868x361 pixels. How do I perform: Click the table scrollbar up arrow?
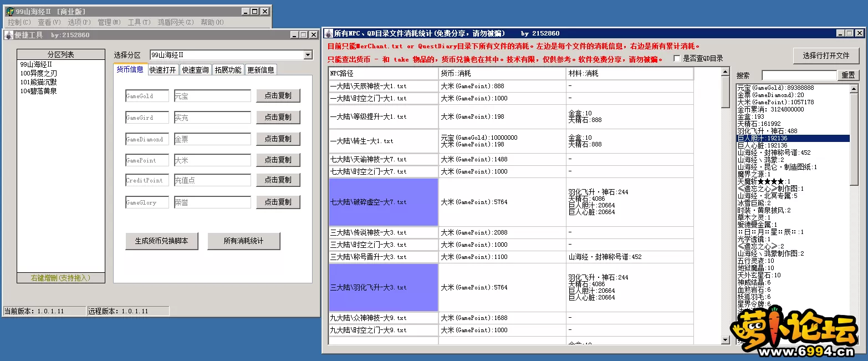(726, 72)
